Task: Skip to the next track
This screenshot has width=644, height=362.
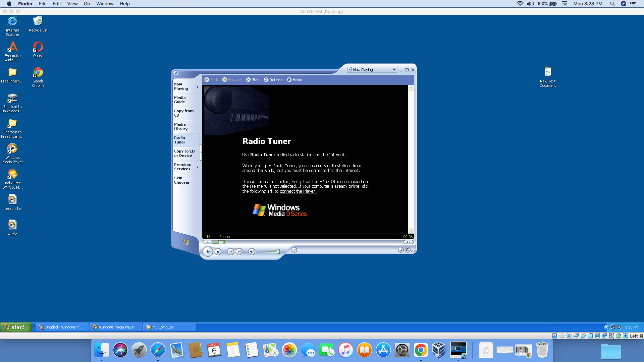Action: 239,251
